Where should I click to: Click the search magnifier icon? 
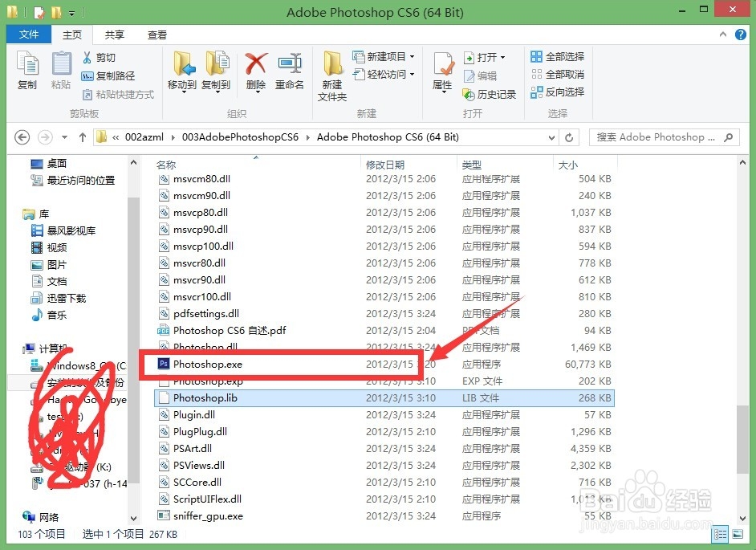[729, 137]
